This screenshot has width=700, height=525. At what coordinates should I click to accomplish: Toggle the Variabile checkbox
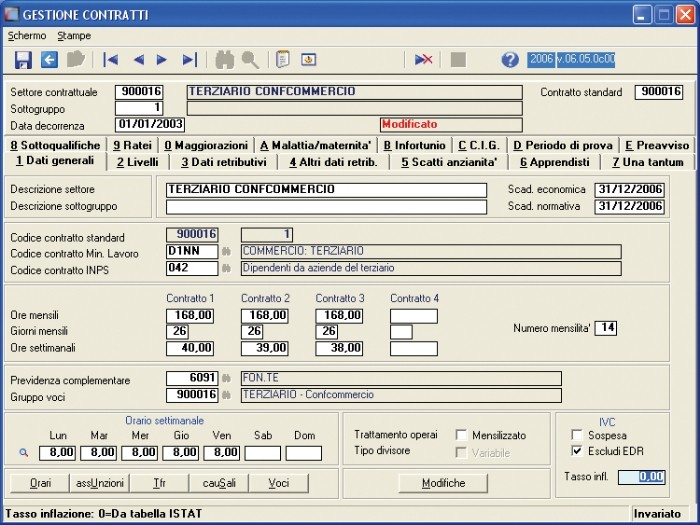(x=461, y=453)
